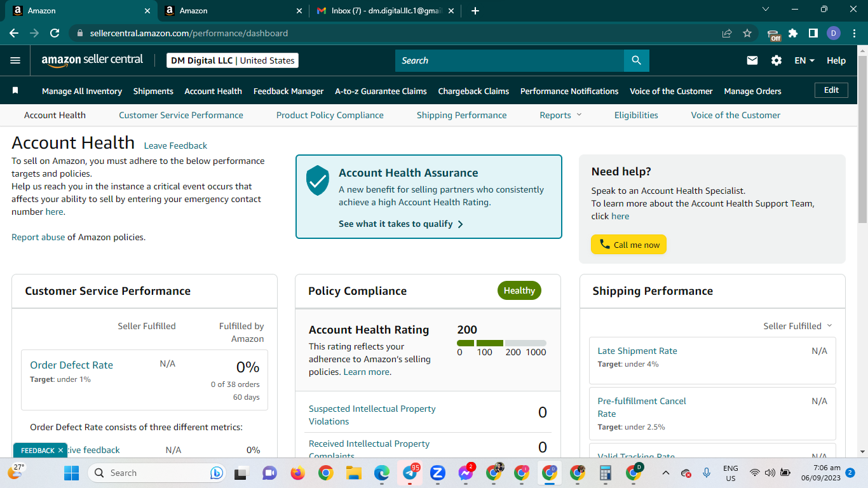The image size is (868, 488).
Task: Click the Help link in the header
Action: pos(836,60)
